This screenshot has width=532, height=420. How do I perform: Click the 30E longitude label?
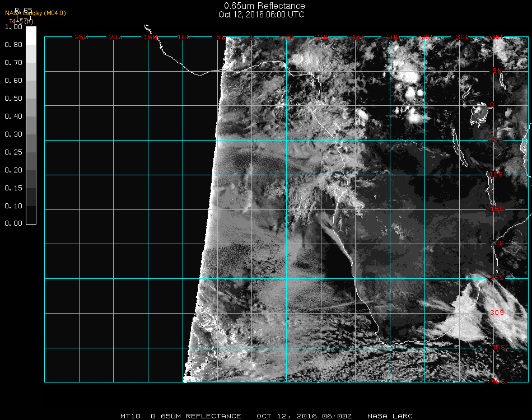(x=463, y=37)
